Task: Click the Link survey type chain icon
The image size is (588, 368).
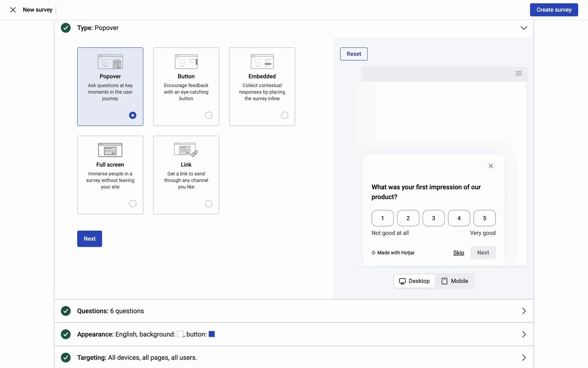Action: [194, 153]
